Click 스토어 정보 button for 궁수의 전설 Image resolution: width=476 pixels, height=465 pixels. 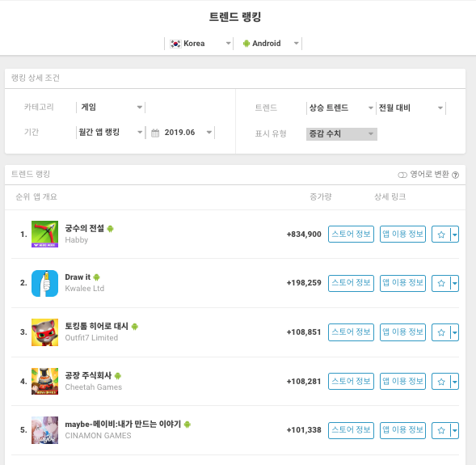tap(351, 235)
